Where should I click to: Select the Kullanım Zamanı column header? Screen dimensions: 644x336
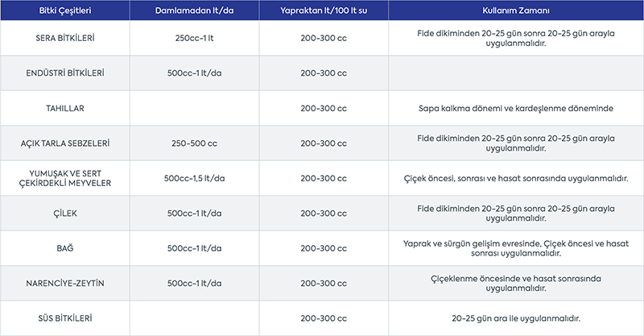516,11
